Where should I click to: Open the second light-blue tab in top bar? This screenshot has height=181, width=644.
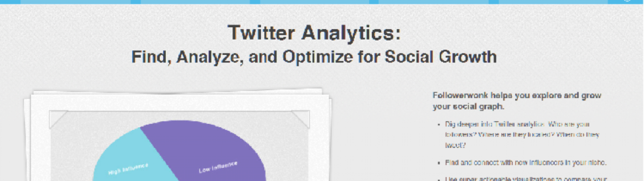click(x=195, y=2)
